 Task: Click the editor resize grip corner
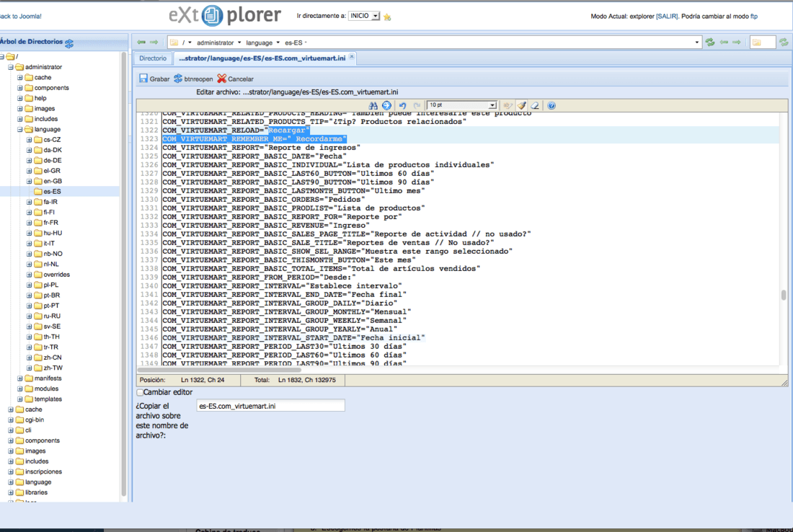[x=784, y=383]
